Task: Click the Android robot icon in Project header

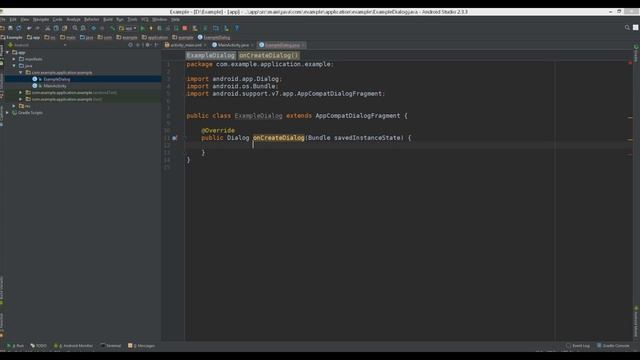Action: pyautogui.click(x=11, y=45)
